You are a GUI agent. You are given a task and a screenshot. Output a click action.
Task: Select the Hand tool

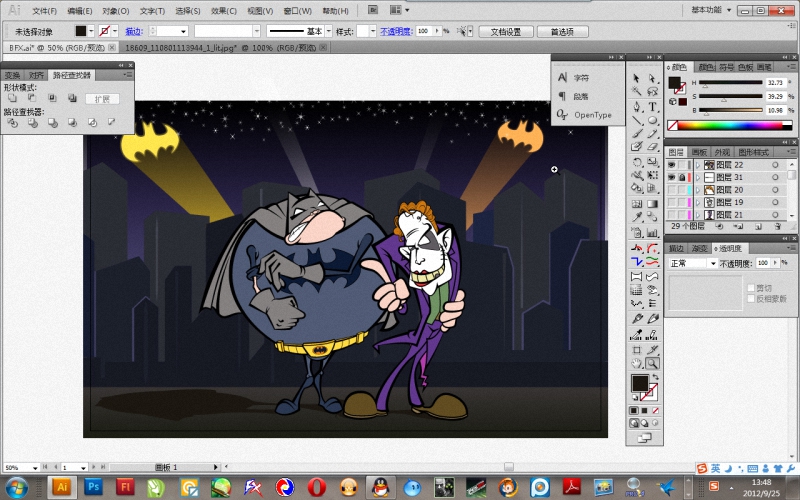(x=636, y=363)
